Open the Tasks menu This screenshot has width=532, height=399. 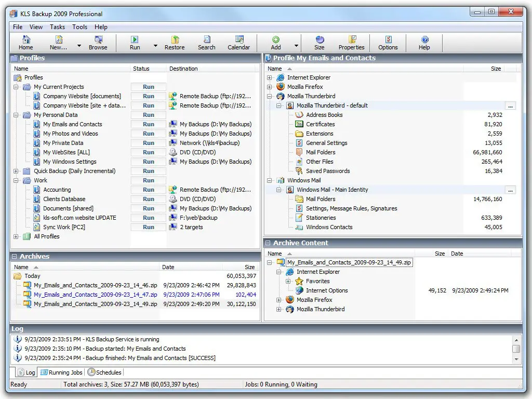pos(57,27)
